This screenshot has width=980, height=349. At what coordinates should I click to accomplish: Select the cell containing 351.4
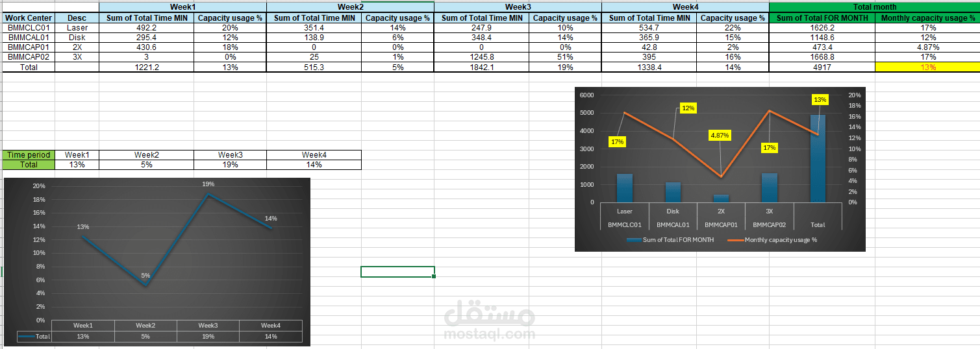click(314, 28)
